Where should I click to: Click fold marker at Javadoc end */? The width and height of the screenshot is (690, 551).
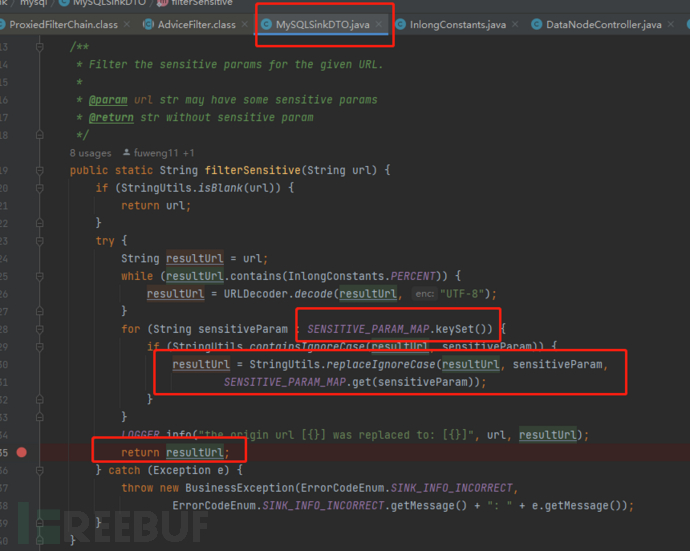pyautogui.click(x=40, y=135)
